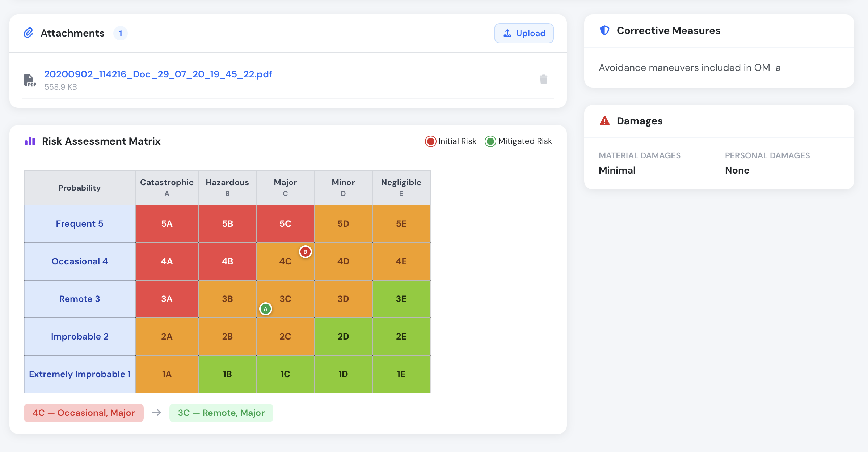Click the Upload button
This screenshot has height=452, width=868.
tap(524, 33)
